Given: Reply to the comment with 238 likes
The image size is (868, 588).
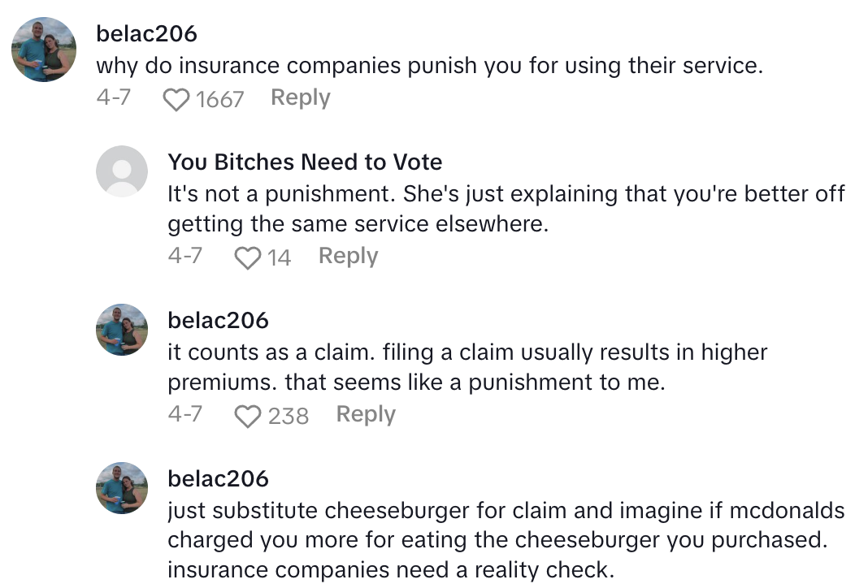Looking at the screenshot, I should coord(366,414).
